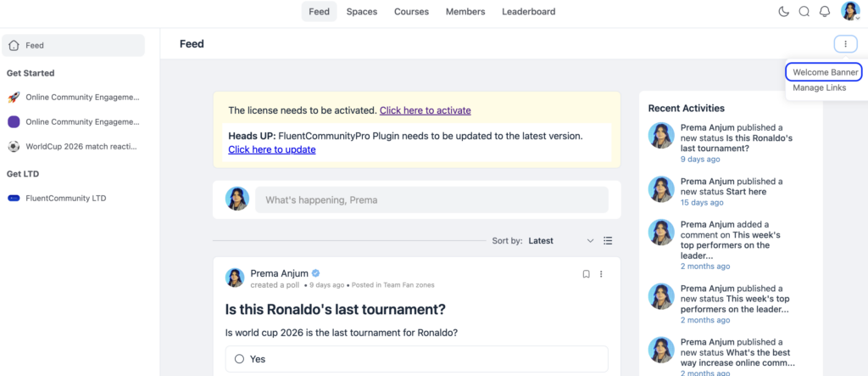This screenshot has height=376, width=868.
Task: Open the search magnifier icon
Action: tap(804, 12)
